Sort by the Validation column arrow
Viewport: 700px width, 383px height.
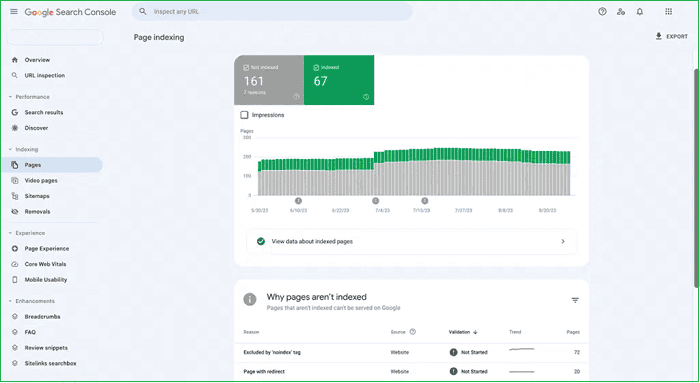pyautogui.click(x=475, y=332)
